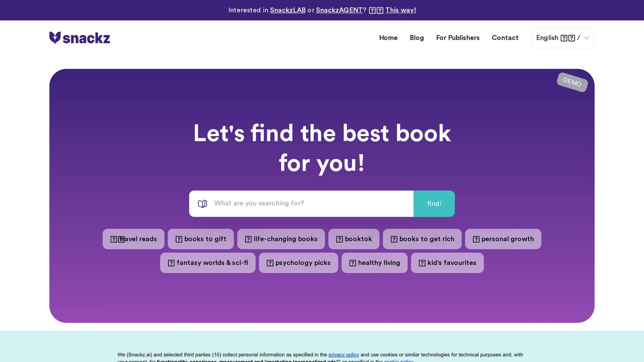
Task: Go to the Home menu item
Action: click(388, 38)
